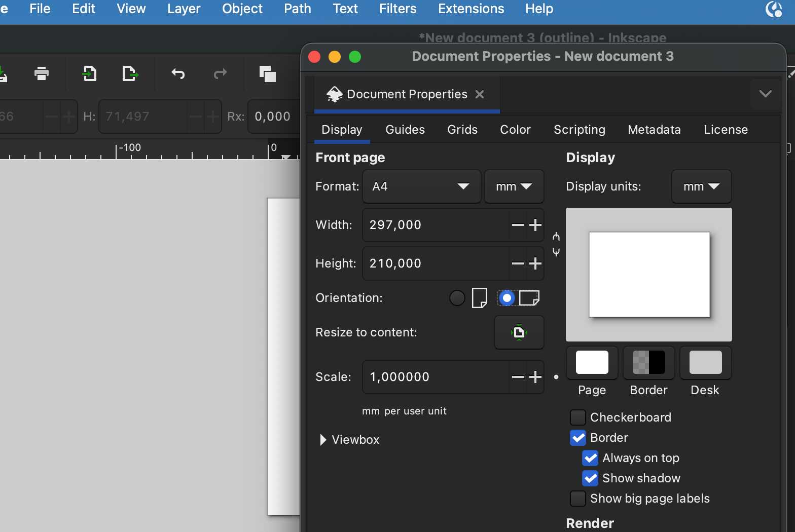The image size is (795, 532).
Task: Decrease the Scale value
Action: pyautogui.click(x=518, y=377)
